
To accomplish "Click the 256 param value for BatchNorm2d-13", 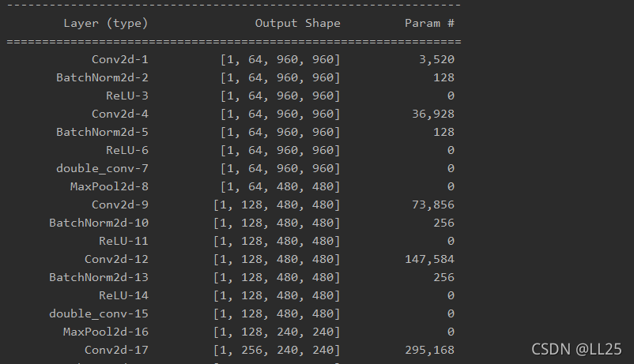I will pyautogui.click(x=443, y=278).
